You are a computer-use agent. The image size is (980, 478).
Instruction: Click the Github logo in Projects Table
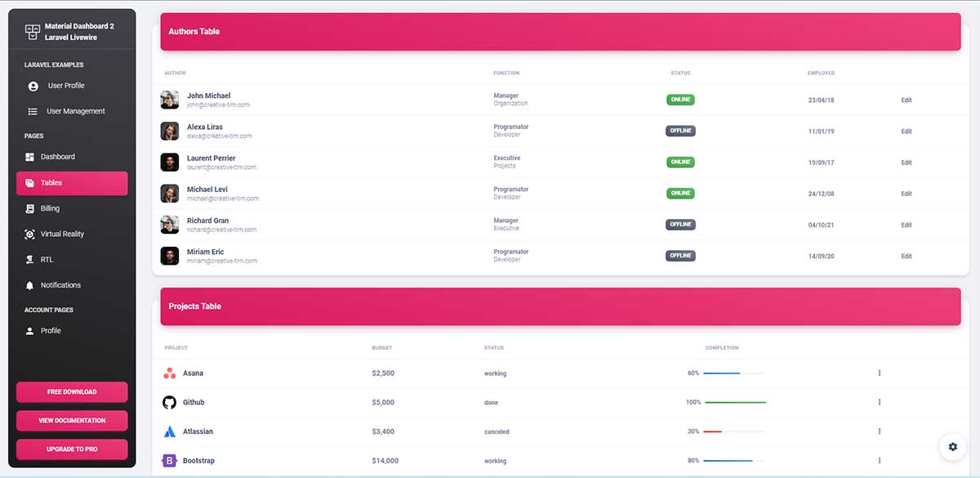click(x=169, y=402)
